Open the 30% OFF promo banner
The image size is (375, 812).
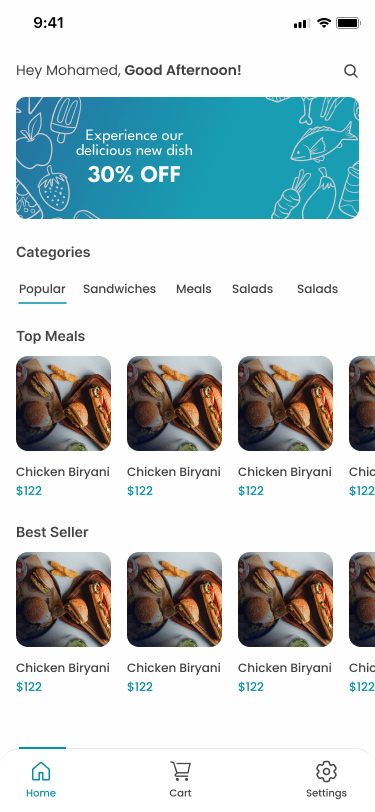click(x=188, y=158)
